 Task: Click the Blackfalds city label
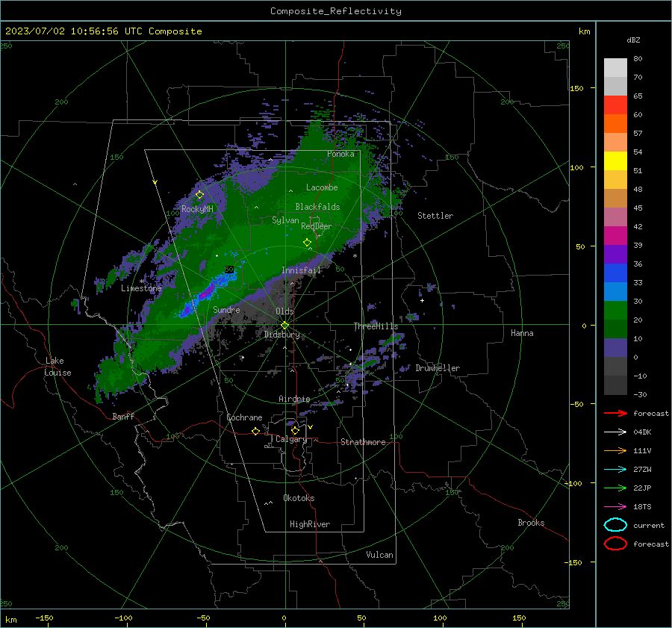[317, 207]
